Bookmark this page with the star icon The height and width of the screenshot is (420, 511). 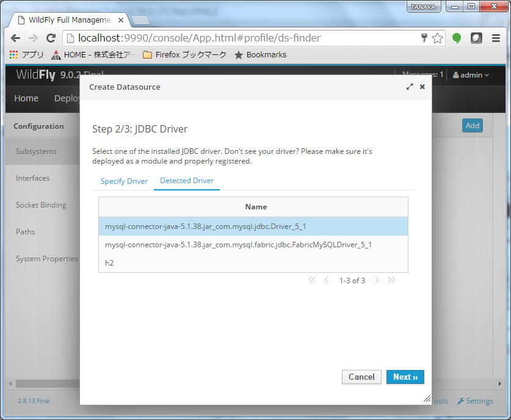(437, 38)
